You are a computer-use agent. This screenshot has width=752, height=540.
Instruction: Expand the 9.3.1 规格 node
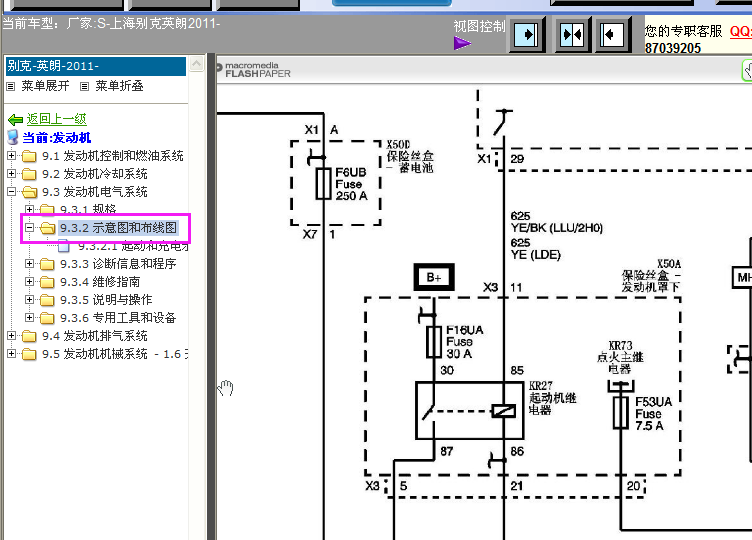pos(30,209)
